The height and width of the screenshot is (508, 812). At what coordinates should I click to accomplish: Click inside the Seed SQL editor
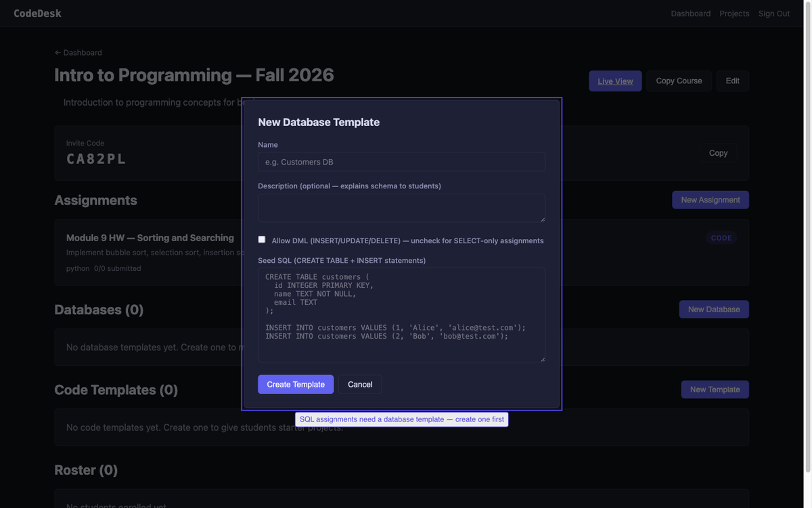click(401, 315)
